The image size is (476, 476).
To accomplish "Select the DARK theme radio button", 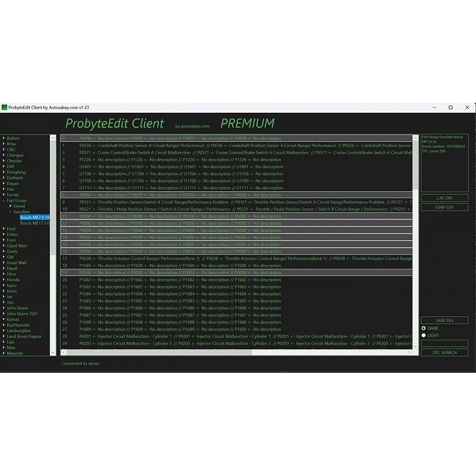I will tap(424, 328).
